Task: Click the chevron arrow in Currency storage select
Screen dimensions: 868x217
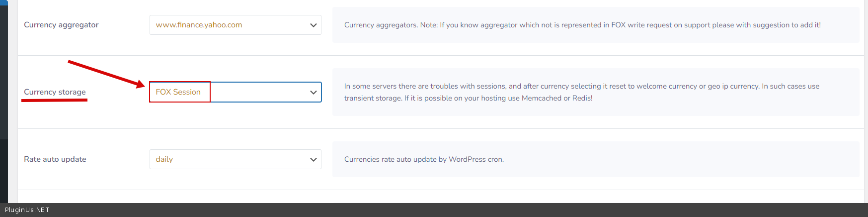Action: 314,92
